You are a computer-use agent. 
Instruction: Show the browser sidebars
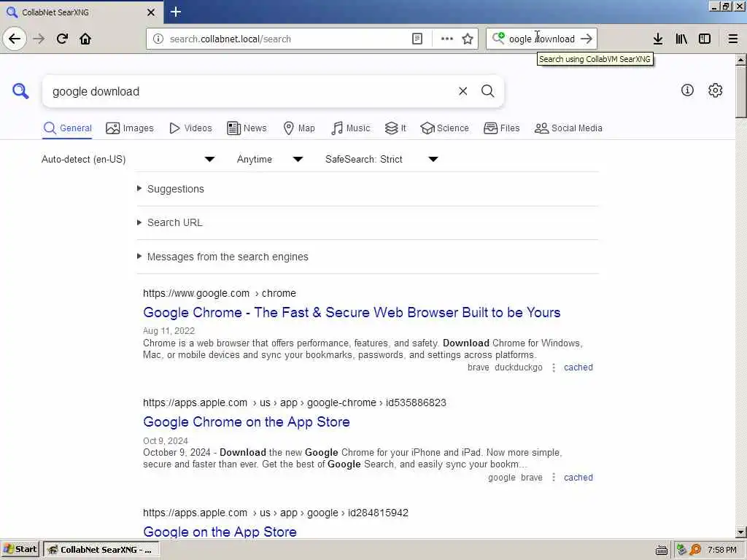click(x=705, y=39)
